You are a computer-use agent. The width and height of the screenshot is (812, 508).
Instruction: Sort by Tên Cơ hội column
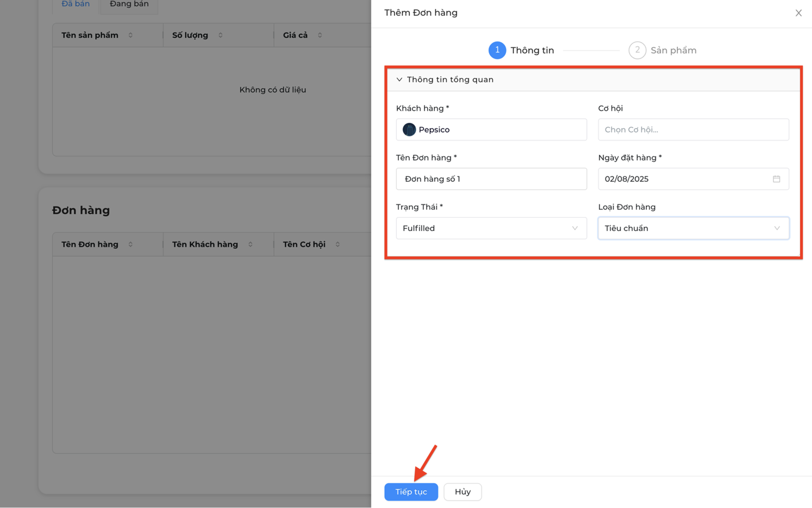(338, 244)
